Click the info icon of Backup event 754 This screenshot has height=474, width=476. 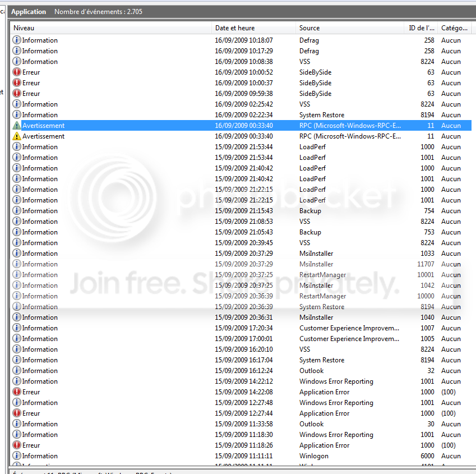click(17, 211)
